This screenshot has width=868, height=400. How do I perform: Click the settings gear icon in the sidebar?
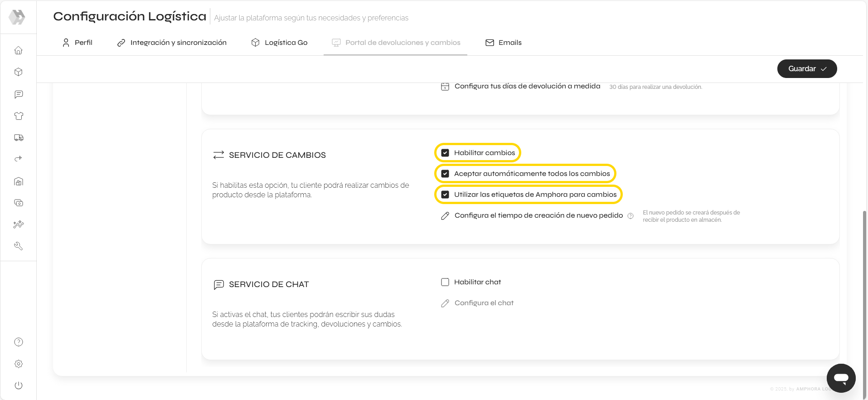pos(19,364)
